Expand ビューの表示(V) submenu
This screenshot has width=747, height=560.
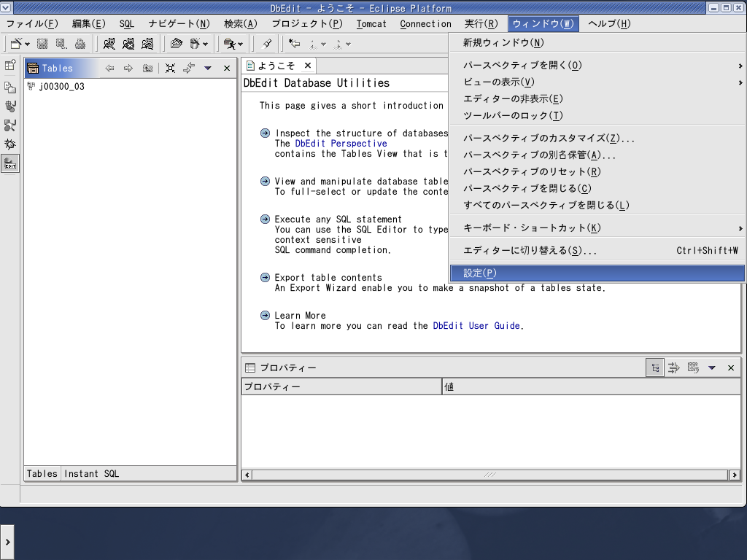pyautogui.click(x=597, y=82)
